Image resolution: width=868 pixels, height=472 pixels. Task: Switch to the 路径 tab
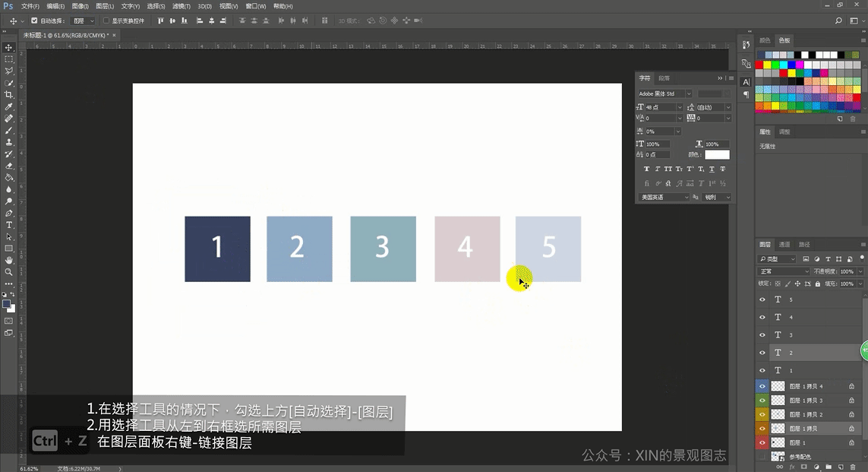click(804, 244)
